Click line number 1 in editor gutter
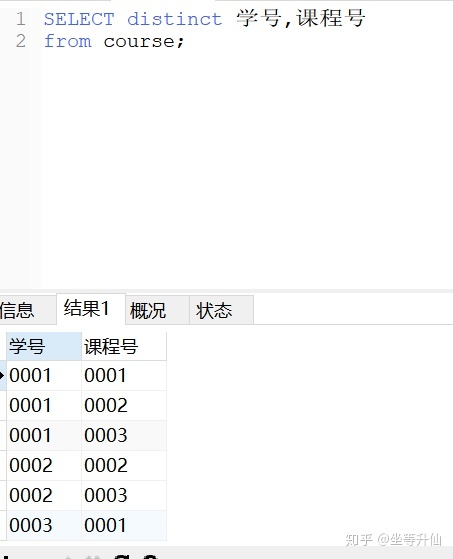Viewport: 453px width, 559px height. 21,19
